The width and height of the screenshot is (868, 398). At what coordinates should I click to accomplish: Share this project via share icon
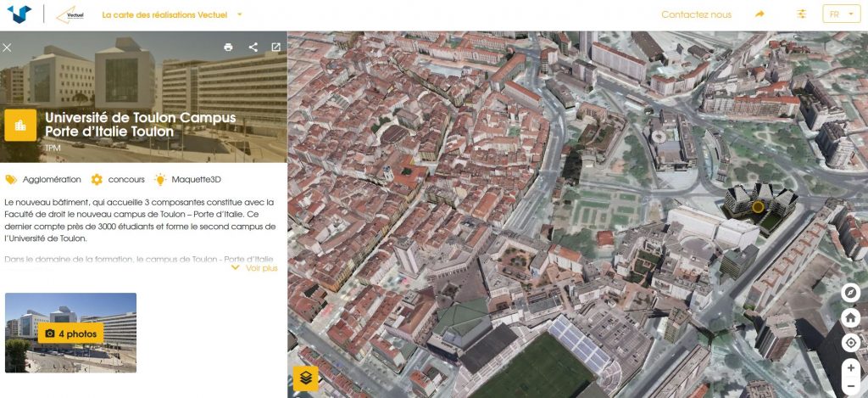point(253,48)
